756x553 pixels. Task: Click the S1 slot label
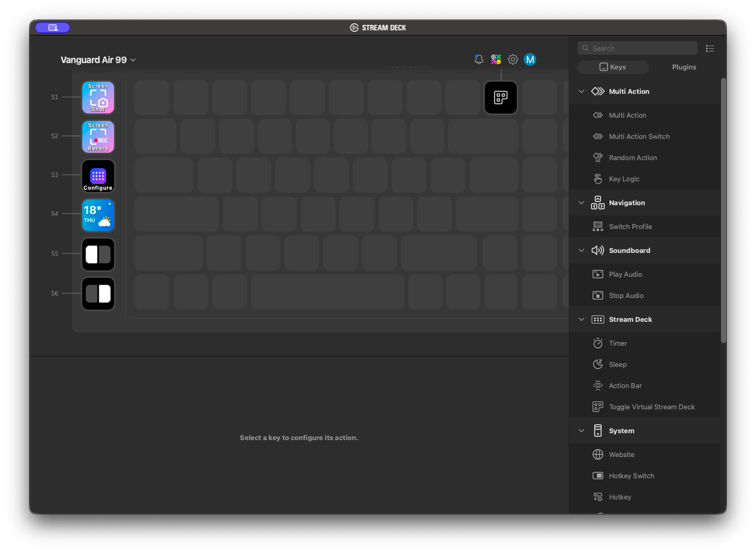click(x=55, y=97)
